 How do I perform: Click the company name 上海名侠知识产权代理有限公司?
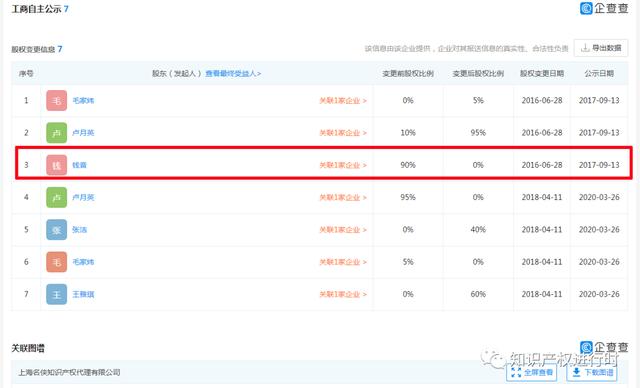pyautogui.click(x=69, y=372)
